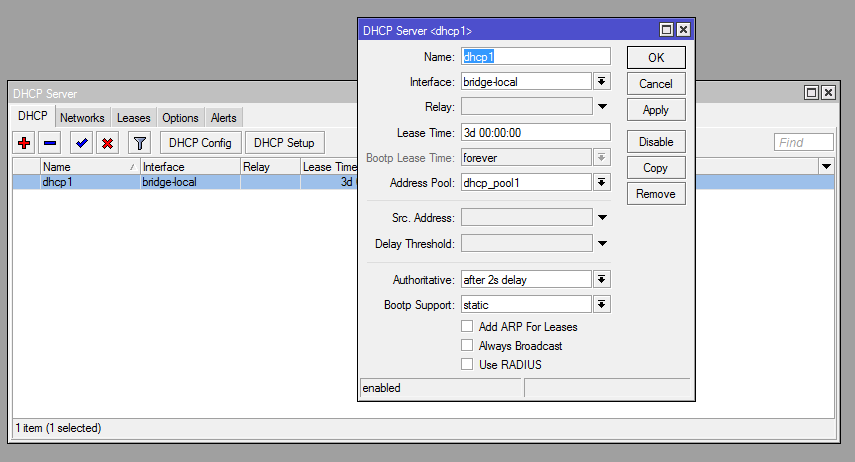The image size is (855, 462).
Task: Click the Find search box
Action: pos(803,142)
